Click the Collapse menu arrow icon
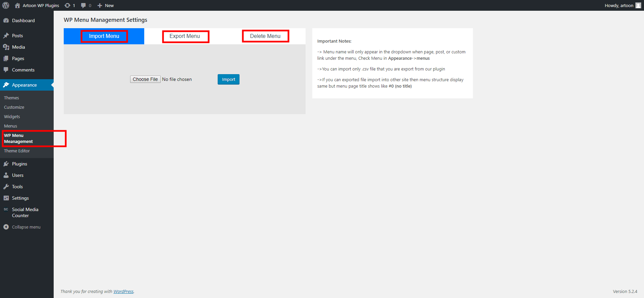Image resolution: width=644 pixels, height=298 pixels. tap(6, 227)
